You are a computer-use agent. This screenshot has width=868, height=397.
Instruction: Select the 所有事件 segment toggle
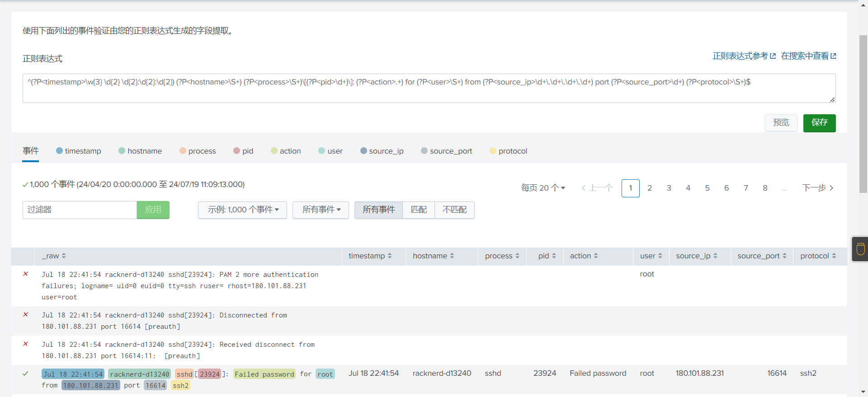coord(378,210)
